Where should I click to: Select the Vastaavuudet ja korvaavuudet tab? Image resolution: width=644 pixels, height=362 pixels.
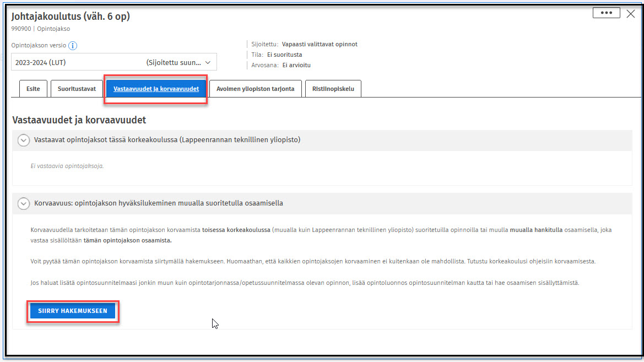coord(156,89)
